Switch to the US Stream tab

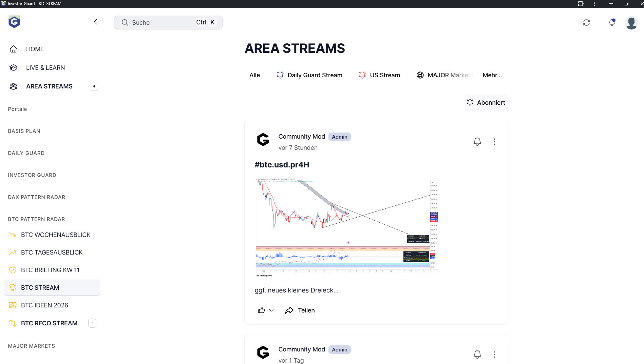pyautogui.click(x=379, y=75)
